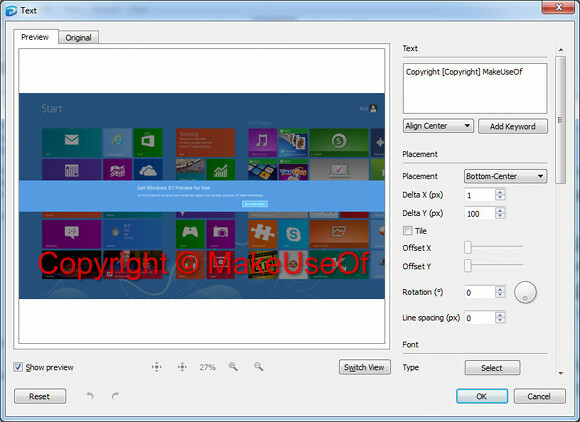Open the Bottom-Center placement dropdown
Screen dimensions: 580x422
click(505, 176)
